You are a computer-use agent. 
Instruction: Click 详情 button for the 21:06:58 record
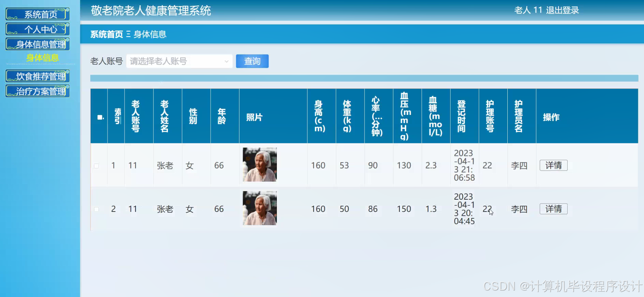pyautogui.click(x=553, y=165)
